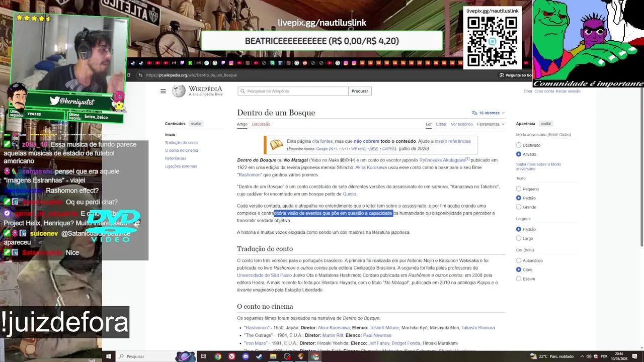Open the 'Criar conta' link

pos(544,91)
